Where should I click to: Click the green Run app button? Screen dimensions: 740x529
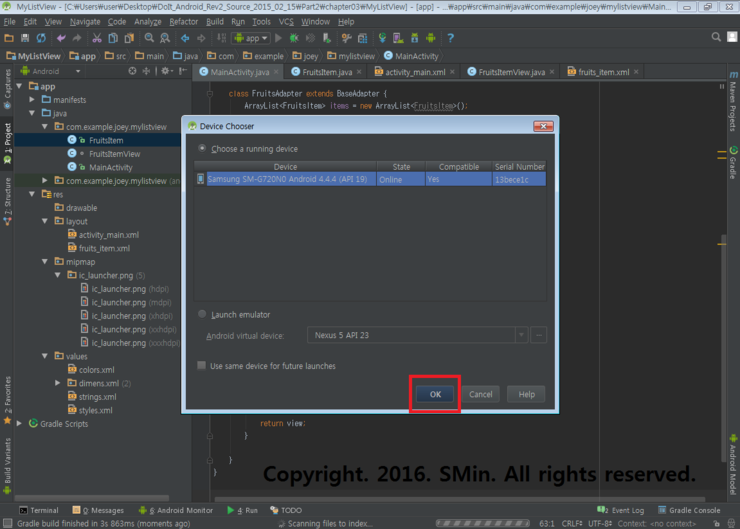278,38
